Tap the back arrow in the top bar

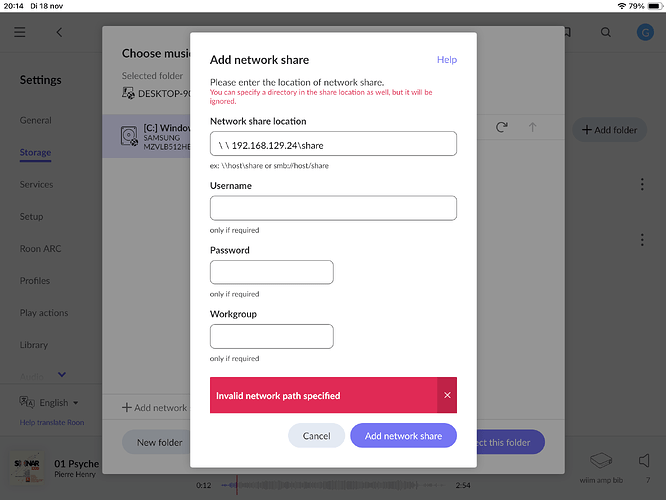(59, 32)
